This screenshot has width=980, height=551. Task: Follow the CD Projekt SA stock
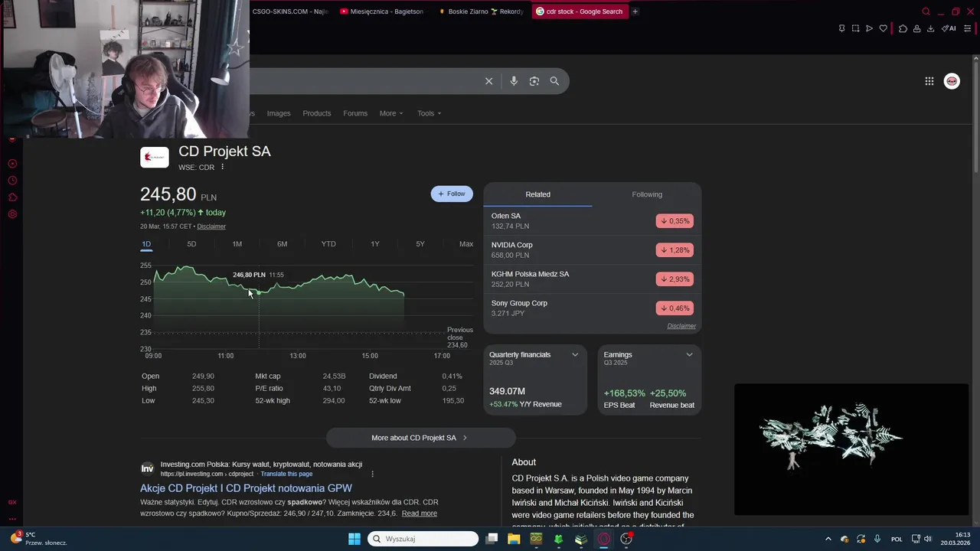point(452,194)
